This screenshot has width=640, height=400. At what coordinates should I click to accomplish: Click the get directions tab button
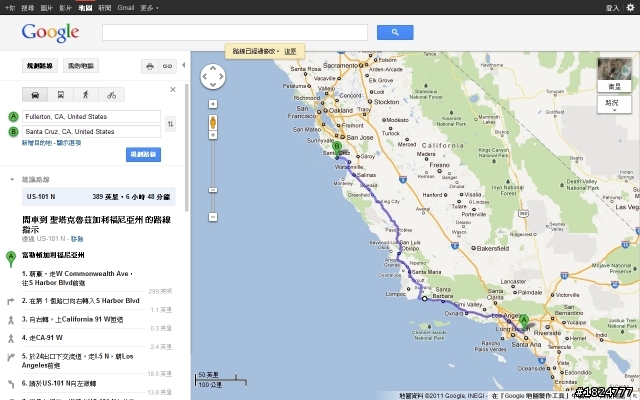tap(40, 66)
